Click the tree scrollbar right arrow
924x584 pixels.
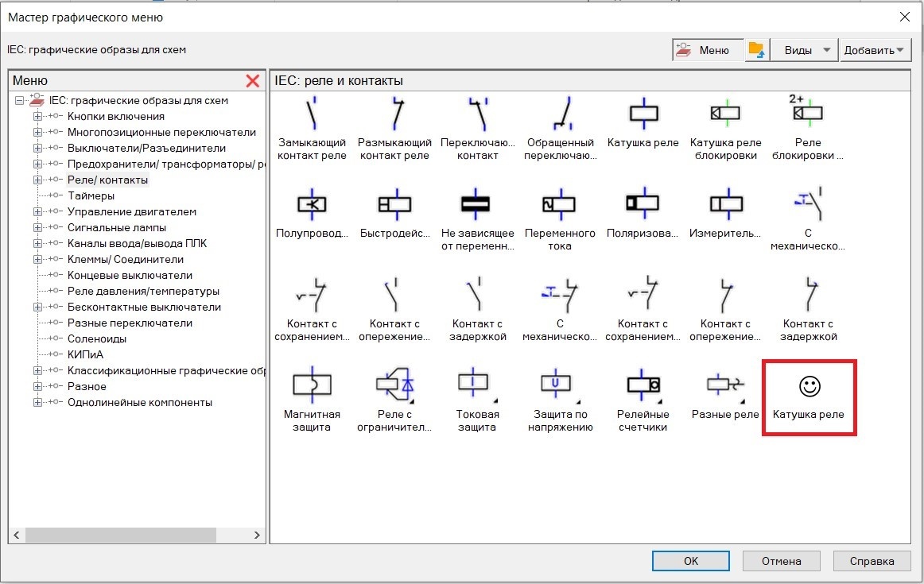click(257, 536)
